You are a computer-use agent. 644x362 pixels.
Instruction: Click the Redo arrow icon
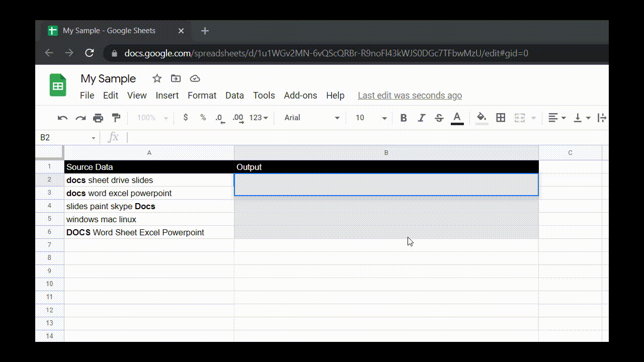[x=80, y=118]
